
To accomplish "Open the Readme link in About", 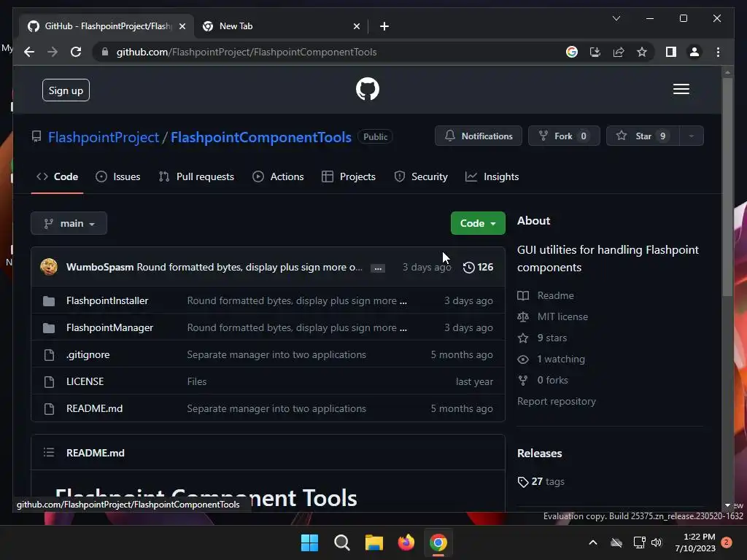I will pyautogui.click(x=546, y=295).
